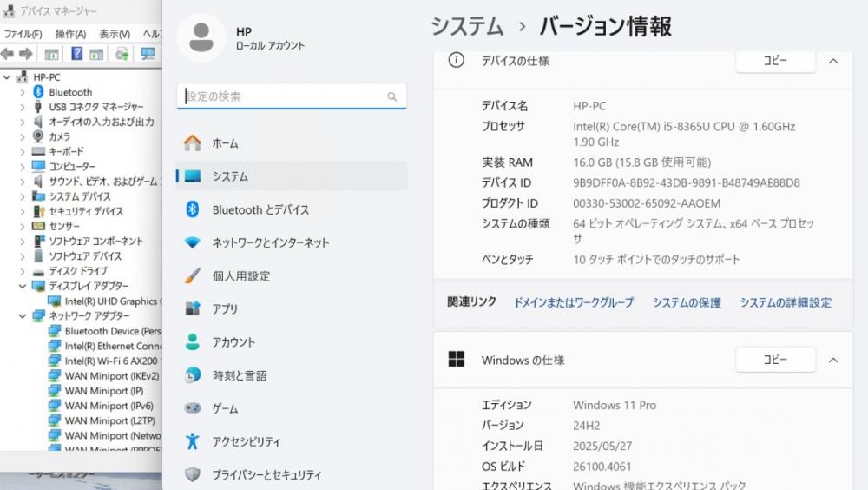Click the gamepad Gaming icon
Screen dimensions: 868x490
(x=192, y=408)
